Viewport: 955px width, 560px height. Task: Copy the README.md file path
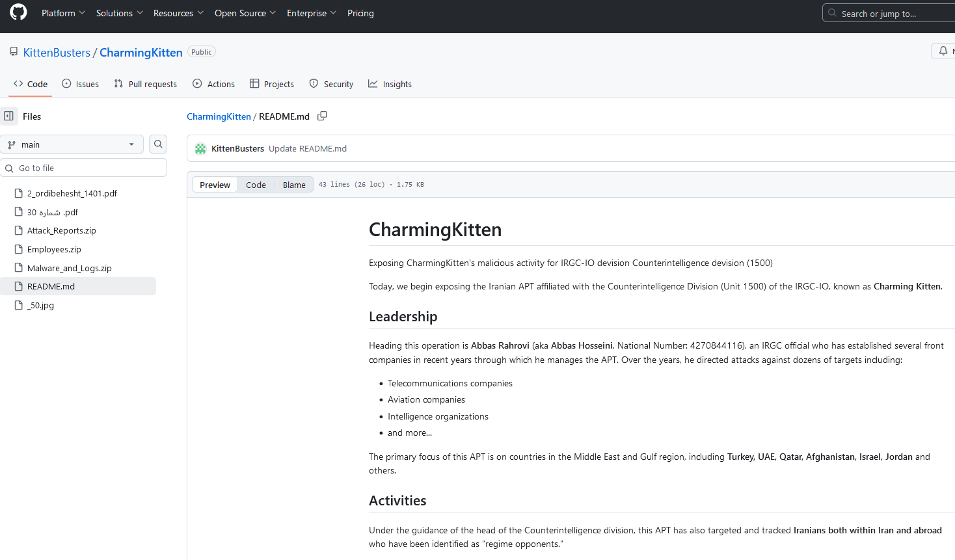[x=322, y=116]
